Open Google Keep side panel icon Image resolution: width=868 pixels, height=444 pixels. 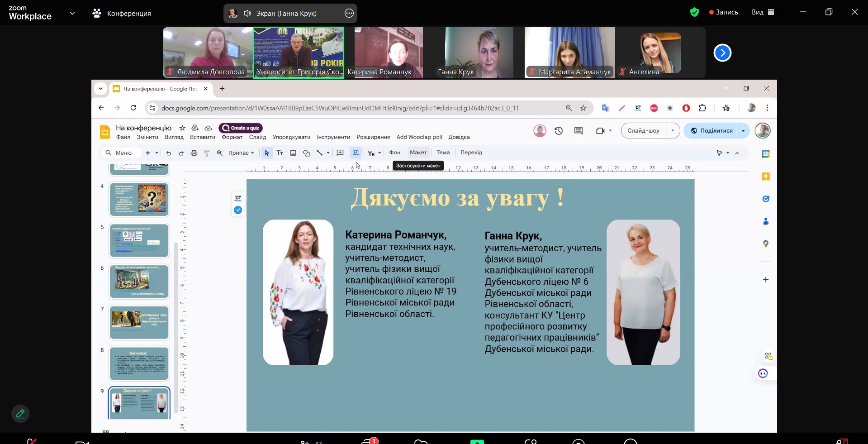tap(766, 177)
